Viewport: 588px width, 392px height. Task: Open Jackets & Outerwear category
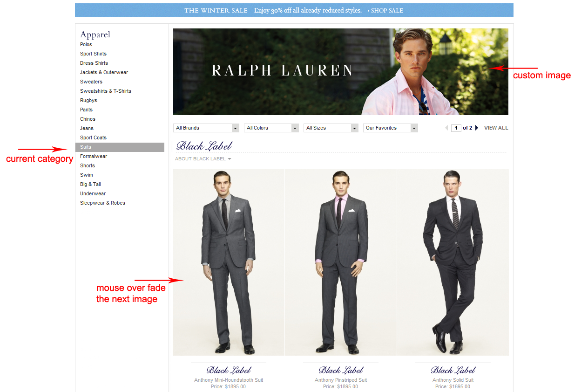click(104, 72)
